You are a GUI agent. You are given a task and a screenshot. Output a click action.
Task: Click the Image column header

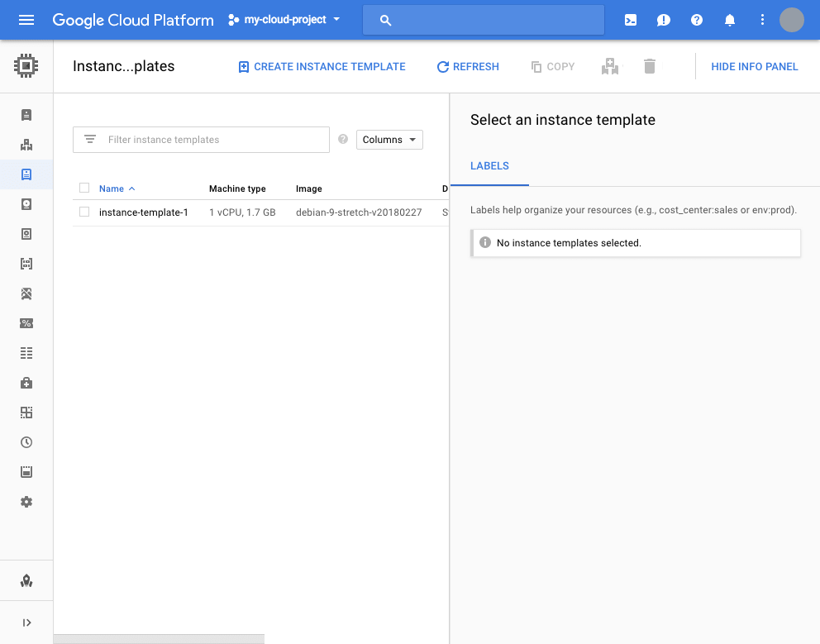coord(309,188)
